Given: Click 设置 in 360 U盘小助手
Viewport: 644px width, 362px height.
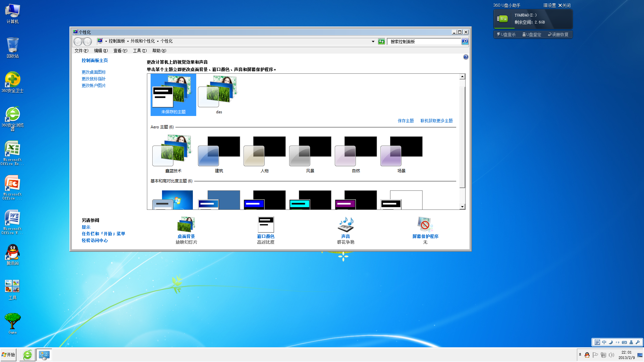Looking at the screenshot, I should tap(550, 5).
